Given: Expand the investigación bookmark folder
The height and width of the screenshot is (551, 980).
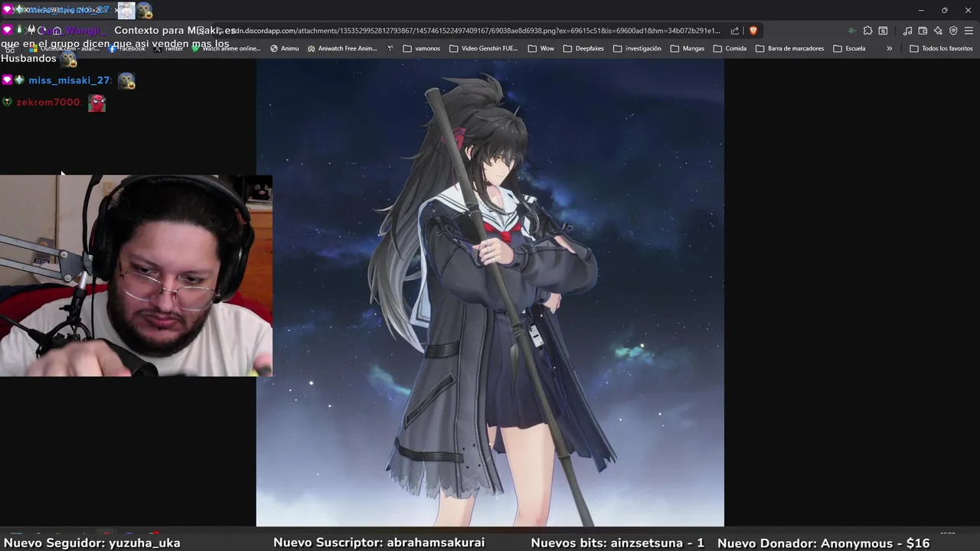Looking at the screenshot, I should [x=637, y=48].
